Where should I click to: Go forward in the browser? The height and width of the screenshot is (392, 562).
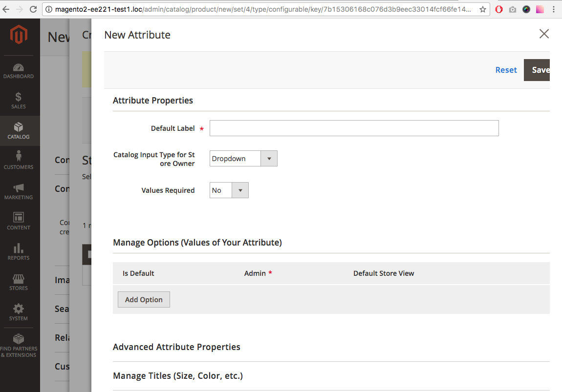(x=20, y=9)
